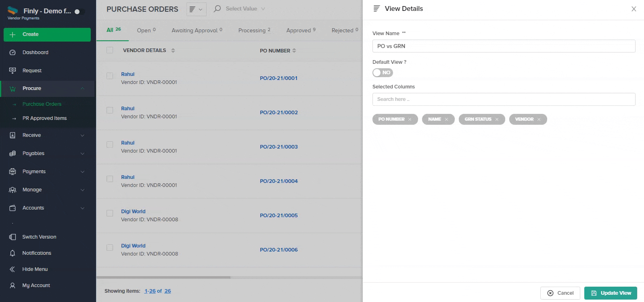This screenshot has height=302, width=644.
Task: Collapse the Procure menu section
Action: (x=82, y=88)
